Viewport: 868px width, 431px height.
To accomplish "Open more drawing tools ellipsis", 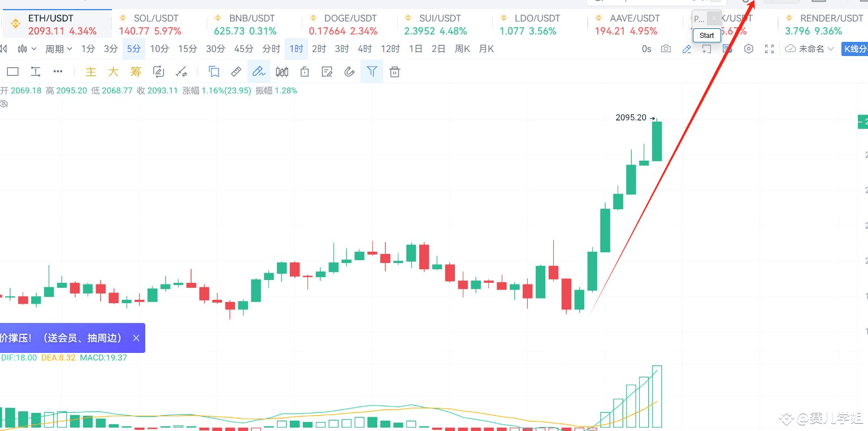I will pyautogui.click(x=58, y=72).
